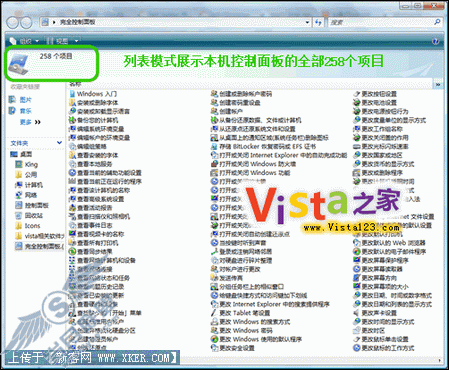Viewport: 449px width, 370px height.
Task: Select 发送传真 list text
Action: coord(231,278)
